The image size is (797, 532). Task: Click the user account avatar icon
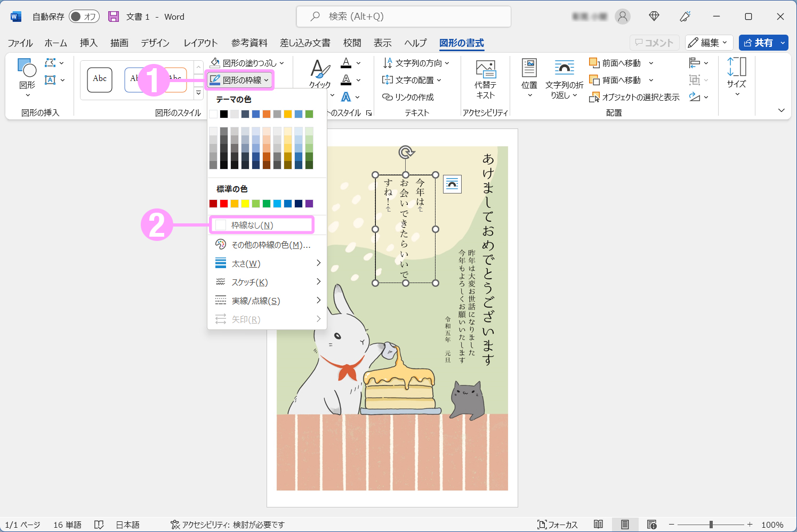pos(622,17)
